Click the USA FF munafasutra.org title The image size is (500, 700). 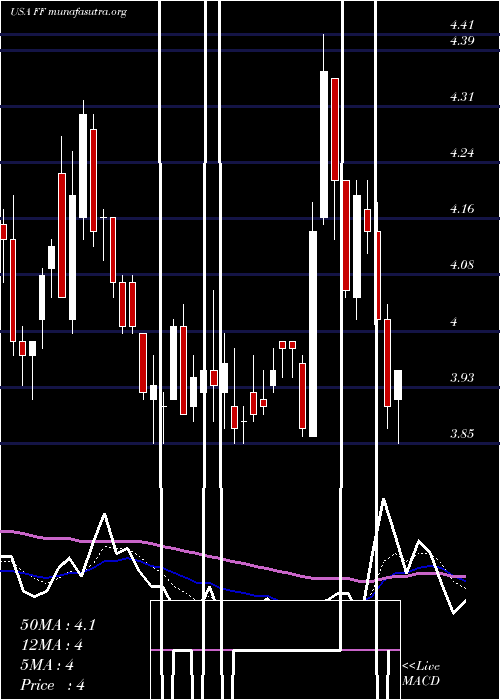point(68,12)
